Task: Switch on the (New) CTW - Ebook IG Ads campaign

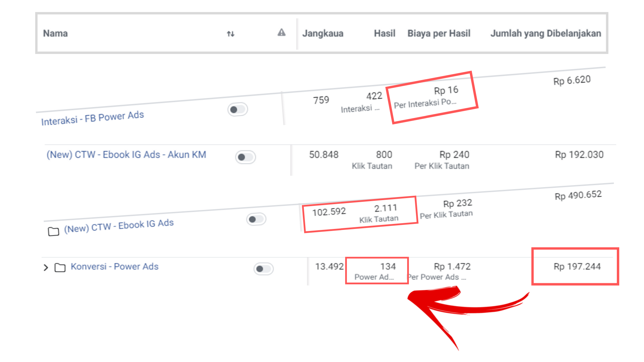Action: click(x=256, y=219)
